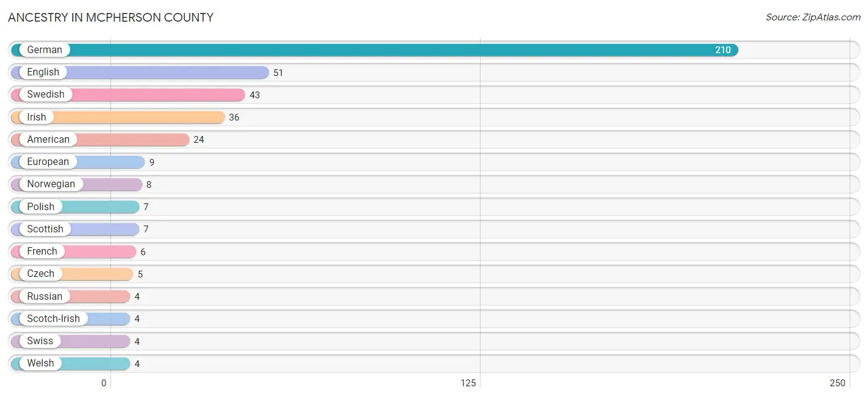Click the value 24 beside American bar
This screenshot has width=868, height=398.
coord(199,140)
